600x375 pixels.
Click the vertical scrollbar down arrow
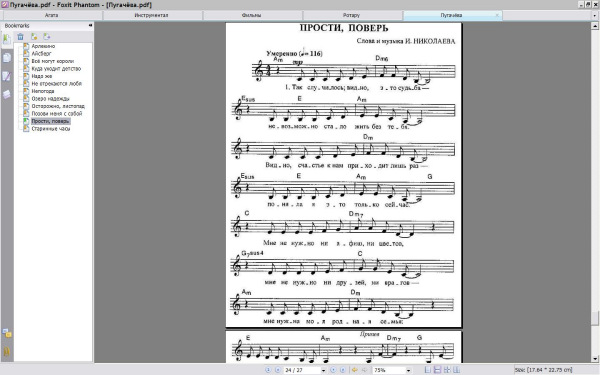pyautogui.click(x=595, y=359)
